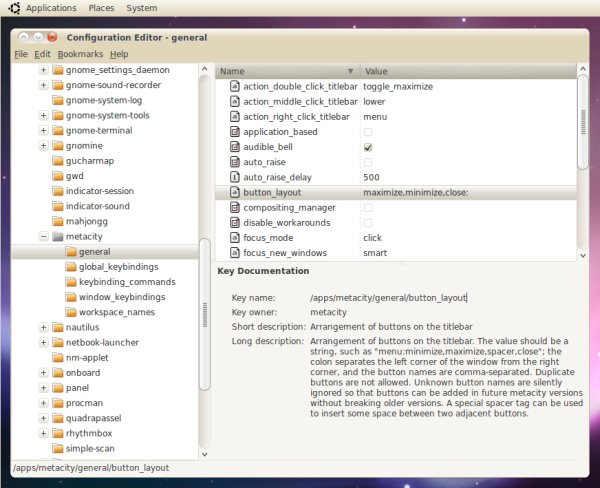This screenshot has height=488, width=600.
Task: Click the indicator-session folder icon
Action: [x=58, y=191]
